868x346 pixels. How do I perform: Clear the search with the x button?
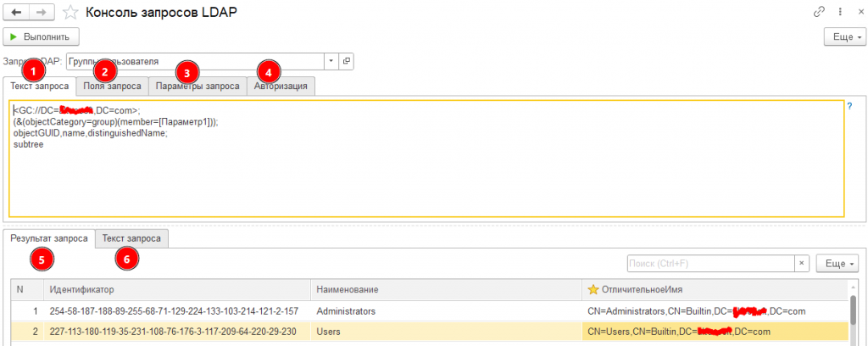(803, 264)
